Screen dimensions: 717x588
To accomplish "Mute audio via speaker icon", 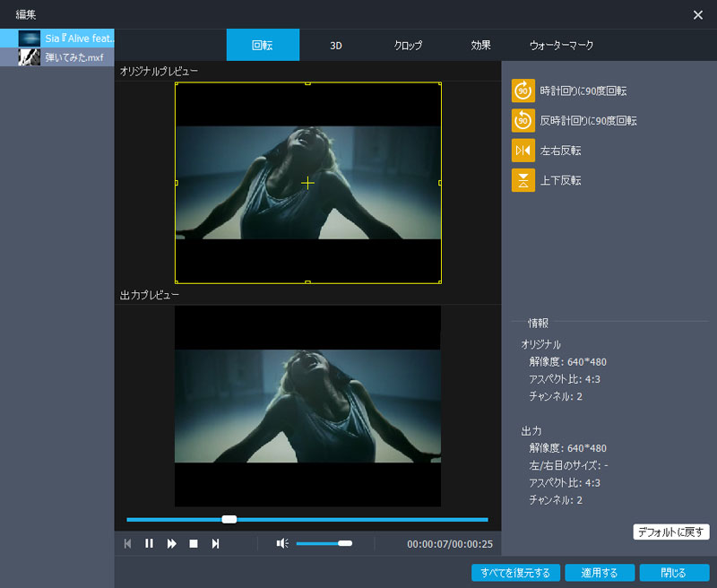I will tap(282, 543).
